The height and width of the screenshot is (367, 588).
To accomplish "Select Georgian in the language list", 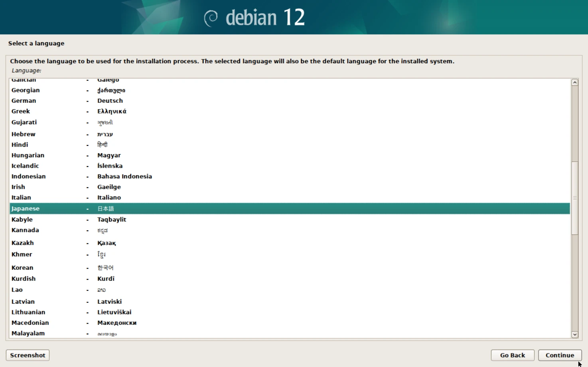I will (290, 90).
